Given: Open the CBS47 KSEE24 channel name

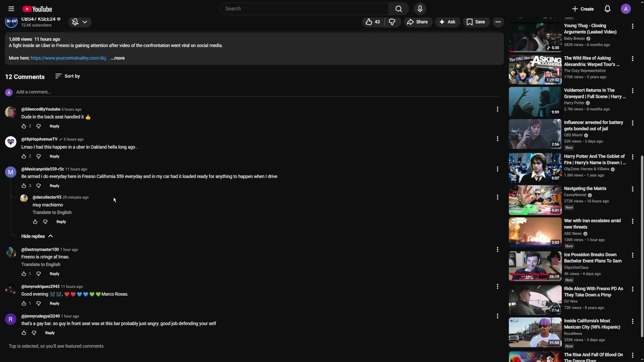Looking at the screenshot, I should [38, 19].
